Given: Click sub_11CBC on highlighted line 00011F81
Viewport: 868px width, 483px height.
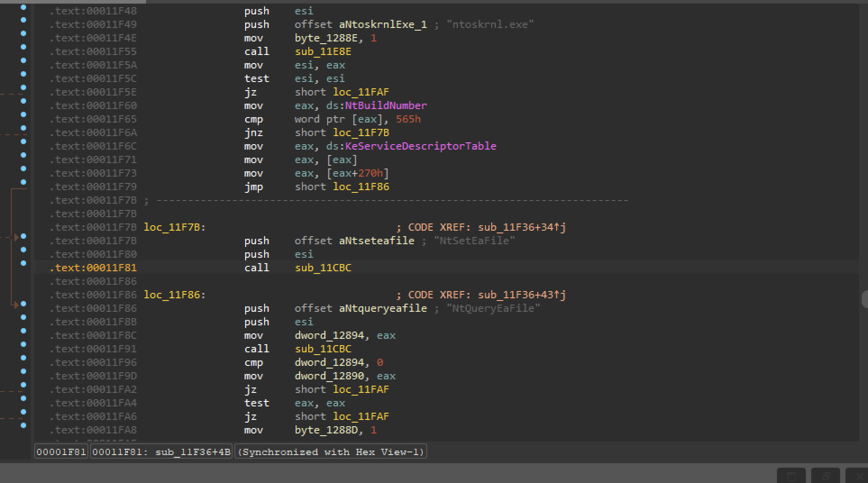Looking at the screenshot, I should 323,268.
